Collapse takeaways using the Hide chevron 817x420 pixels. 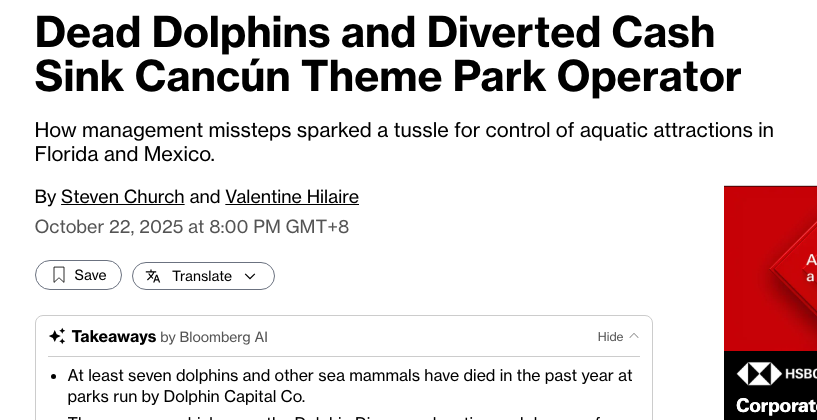pyautogui.click(x=633, y=337)
